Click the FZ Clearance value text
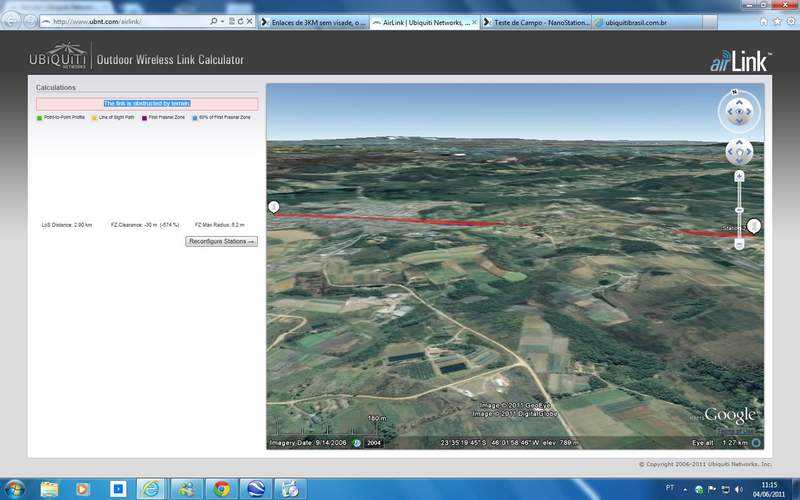The width and height of the screenshot is (800, 500). (x=145, y=225)
